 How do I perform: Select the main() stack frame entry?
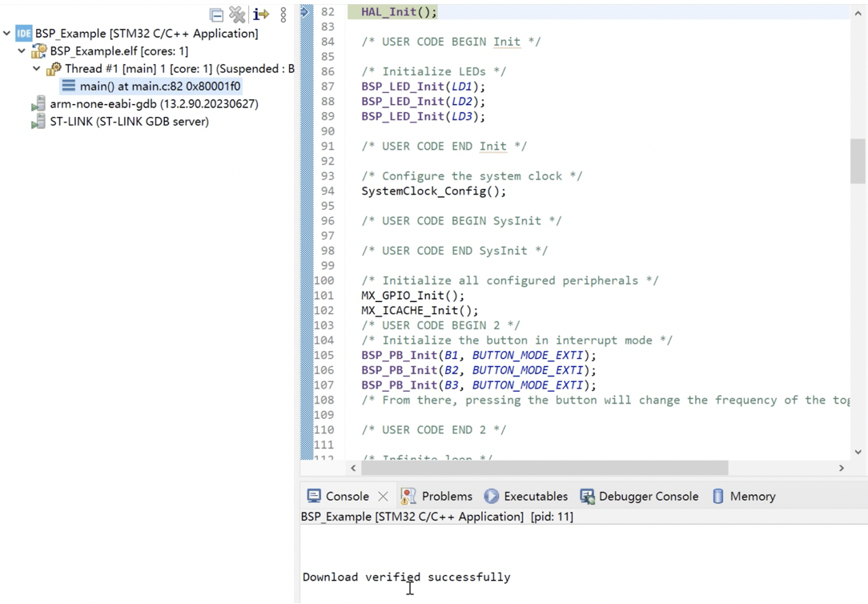coord(159,87)
